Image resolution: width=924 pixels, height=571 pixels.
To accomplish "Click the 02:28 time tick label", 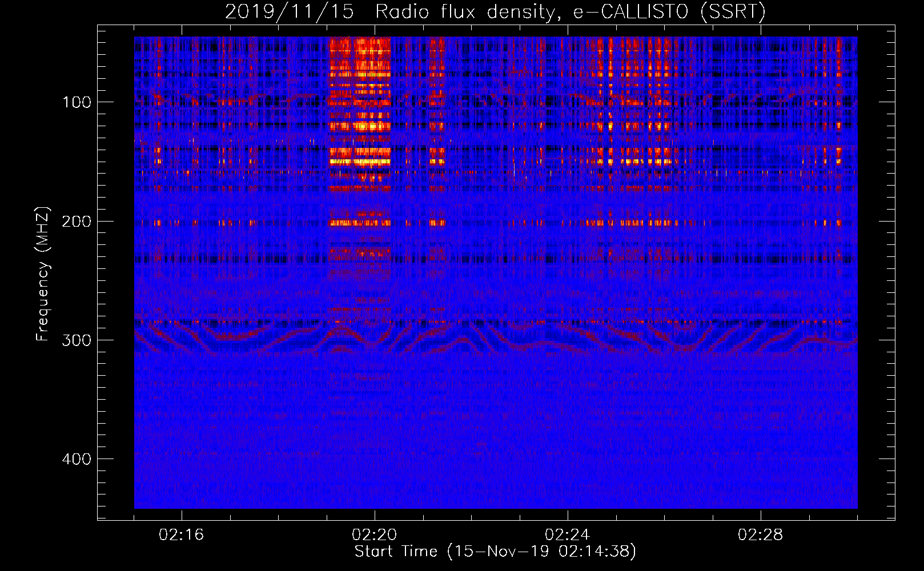I will pos(761,535).
